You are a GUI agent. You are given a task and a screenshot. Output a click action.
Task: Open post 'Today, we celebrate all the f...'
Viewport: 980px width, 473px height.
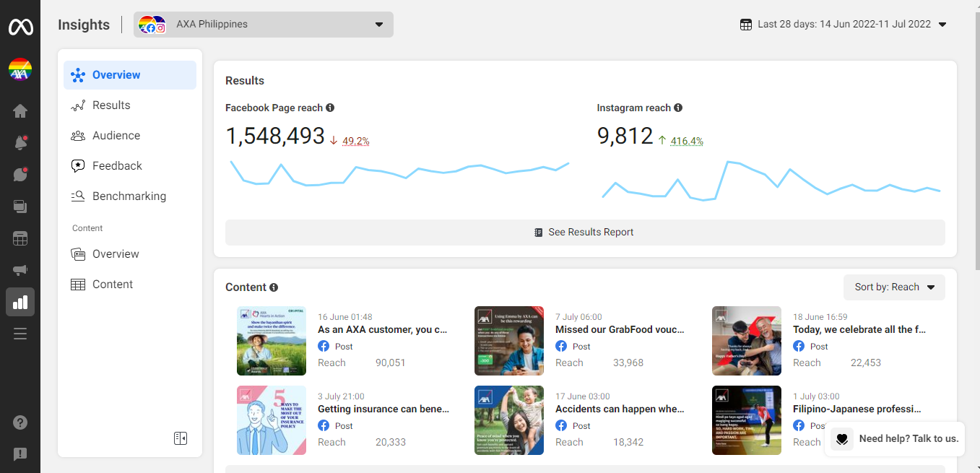tap(859, 330)
